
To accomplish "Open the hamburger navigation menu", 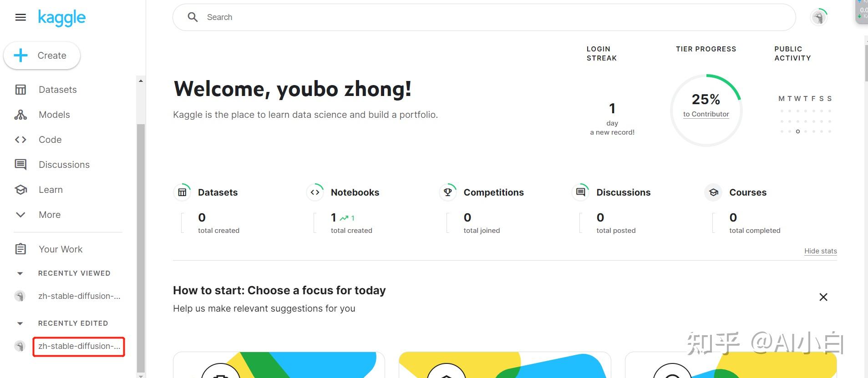I will coord(20,18).
